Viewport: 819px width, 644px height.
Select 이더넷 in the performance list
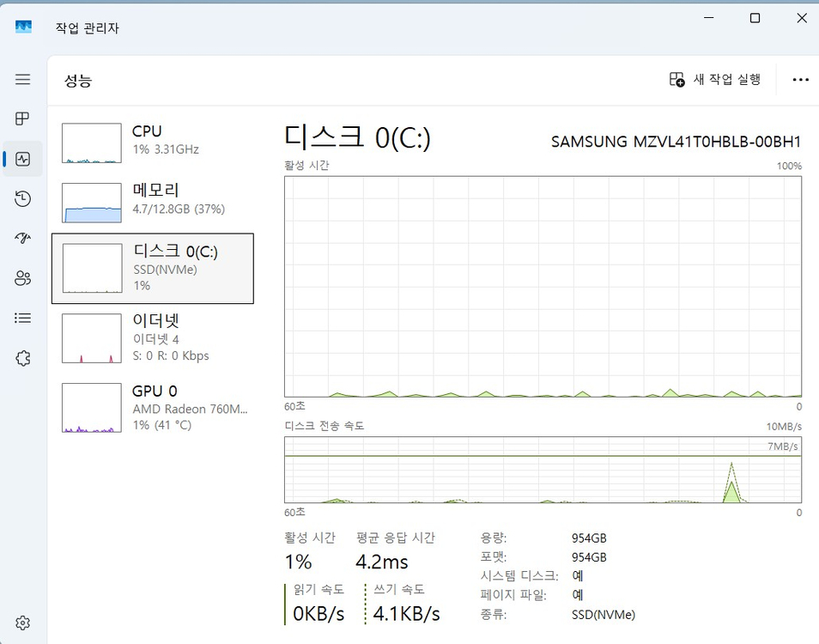point(153,337)
